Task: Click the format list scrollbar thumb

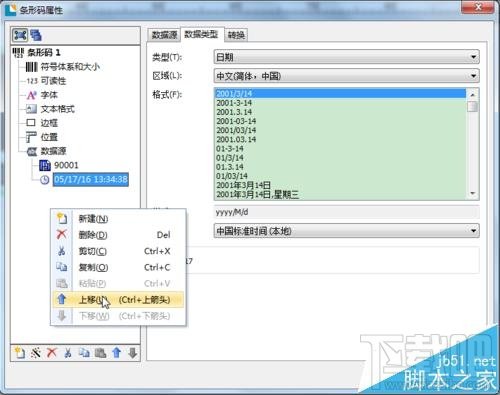Action: click(x=473, y=107)
